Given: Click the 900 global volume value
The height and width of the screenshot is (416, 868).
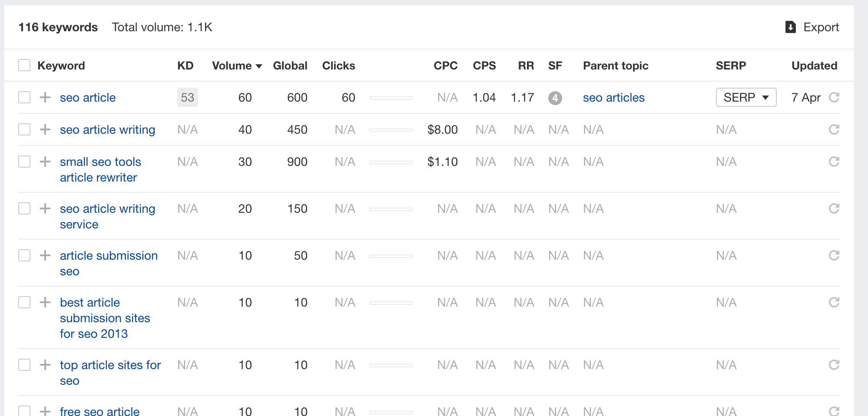Looking at the screenshot, I should click(x=297, y=162).
